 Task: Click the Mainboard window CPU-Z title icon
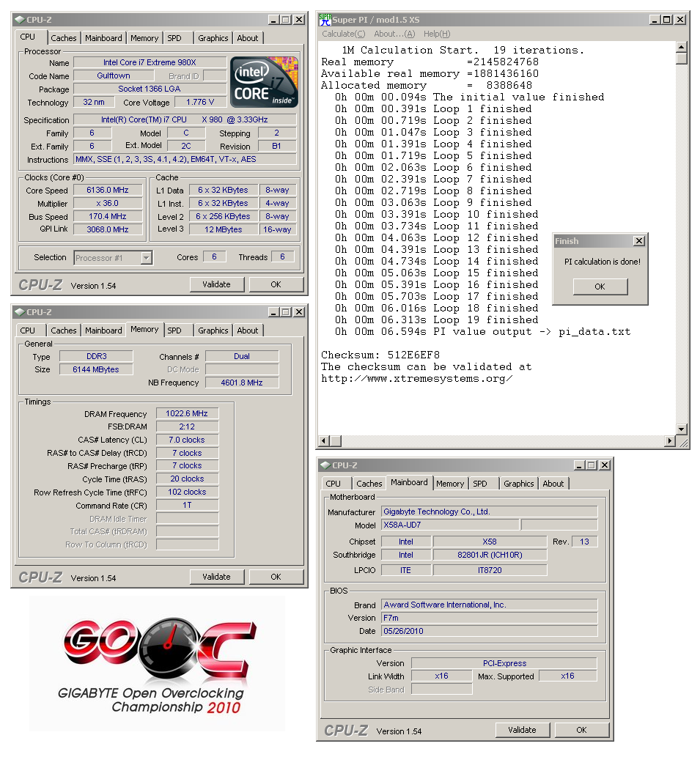coord(325,465)
